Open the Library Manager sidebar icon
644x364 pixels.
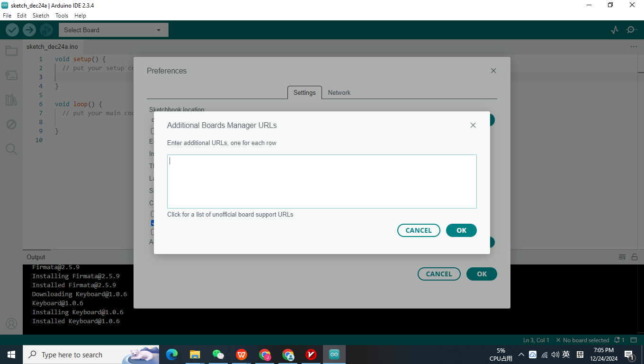[11, 100]
